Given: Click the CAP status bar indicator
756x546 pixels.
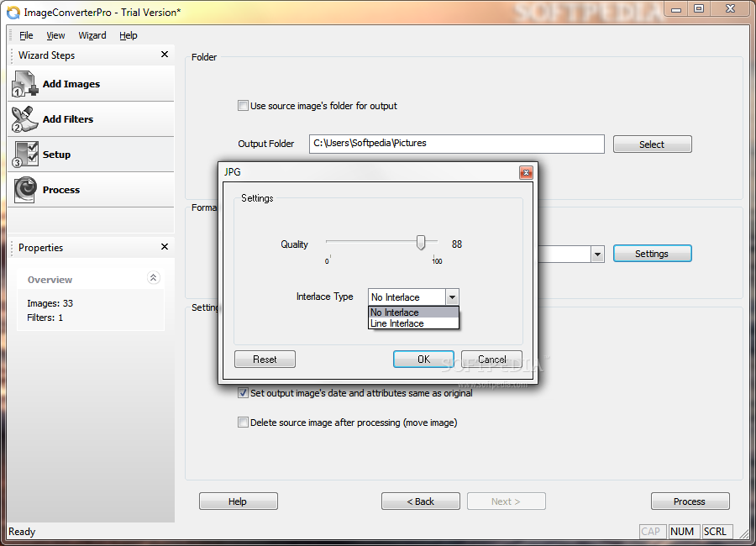Looking at the screenshot, I should coord(651,531).
